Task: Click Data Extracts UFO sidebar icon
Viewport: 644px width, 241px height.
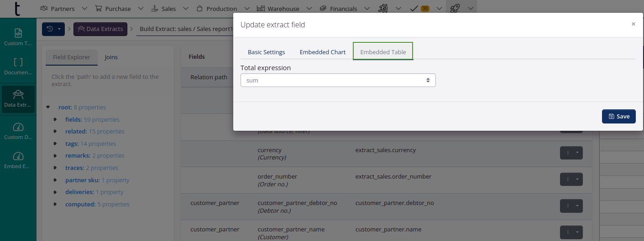Action: coord(18,95)
